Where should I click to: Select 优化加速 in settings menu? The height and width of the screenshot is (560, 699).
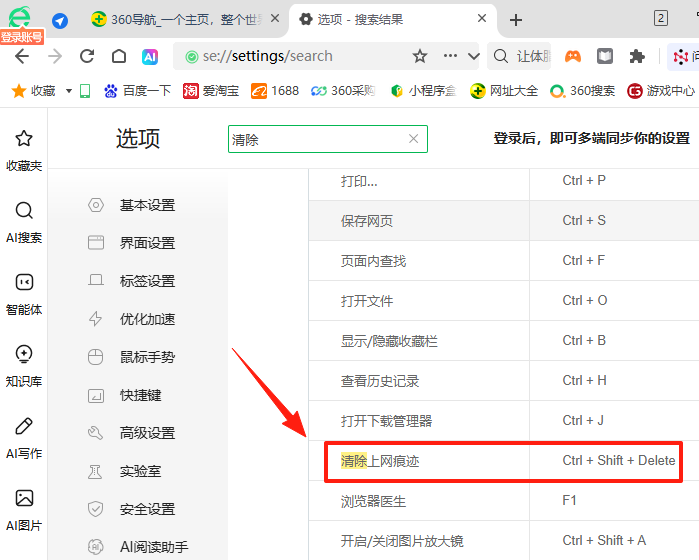(x=132, y=319)
